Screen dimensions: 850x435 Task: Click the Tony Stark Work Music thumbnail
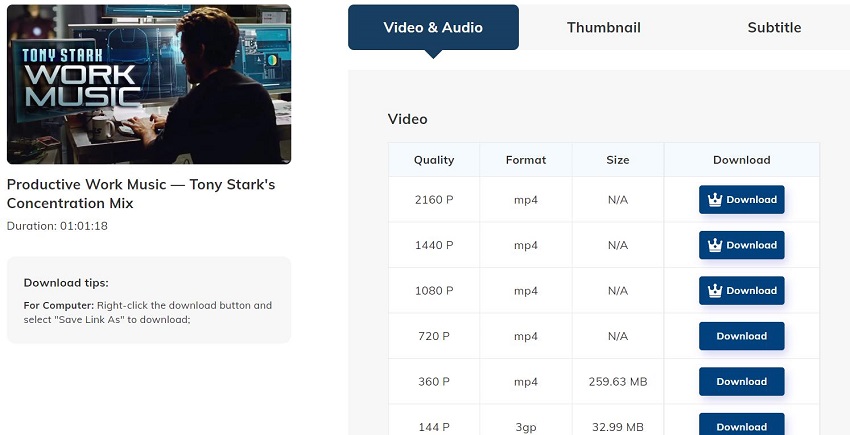click(149, 84)
